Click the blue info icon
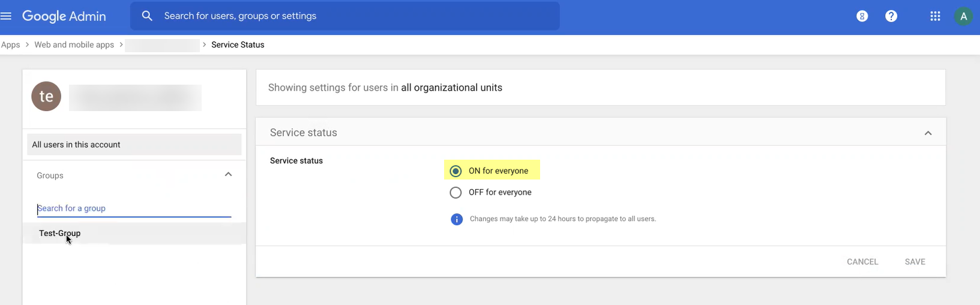Viewport: 980px width, 305px height. click(x=457, y=219)
